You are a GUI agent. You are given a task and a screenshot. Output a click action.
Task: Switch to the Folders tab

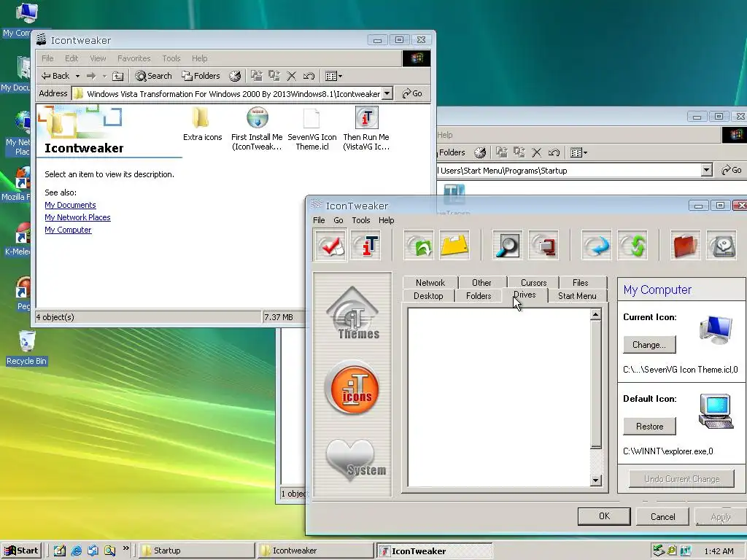(x=479, y=296)
